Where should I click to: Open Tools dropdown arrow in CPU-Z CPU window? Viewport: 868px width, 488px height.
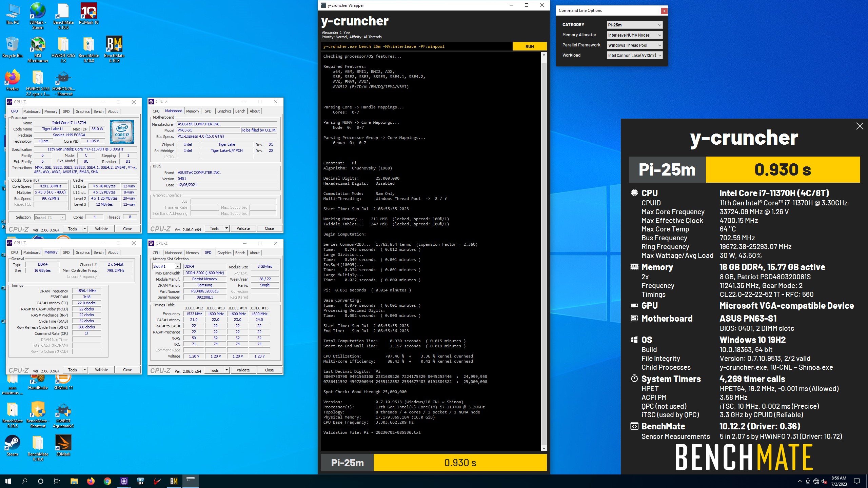pyautogui.click(x=85, y=229)
